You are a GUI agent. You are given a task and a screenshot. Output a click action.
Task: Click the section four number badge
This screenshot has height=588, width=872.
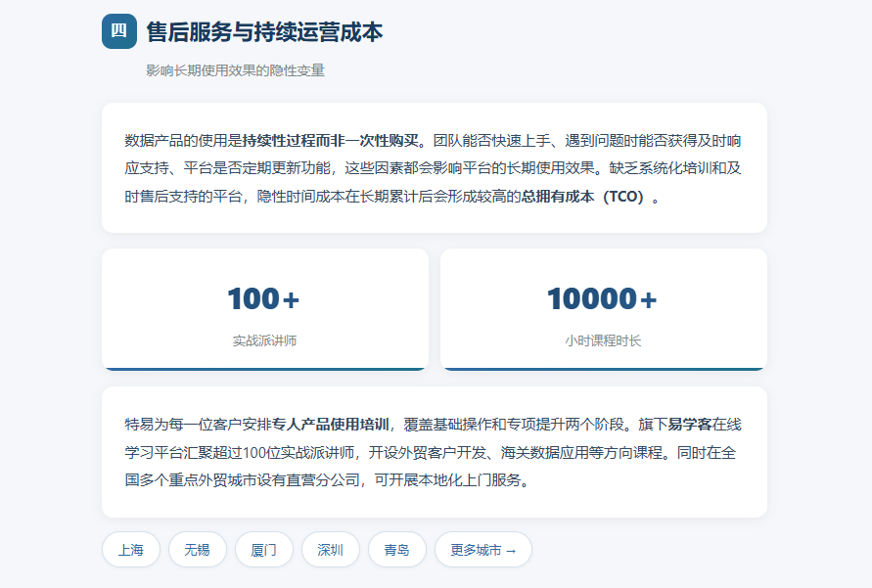119,31
